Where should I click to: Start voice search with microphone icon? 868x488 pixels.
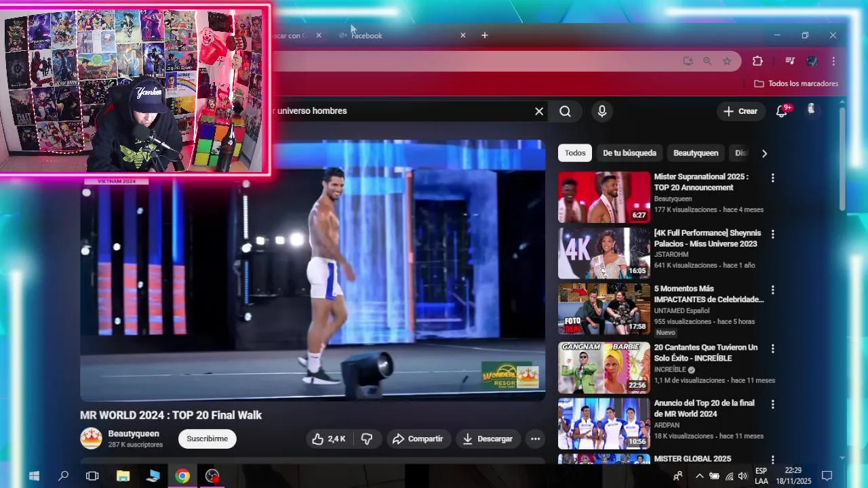[602, 111]
